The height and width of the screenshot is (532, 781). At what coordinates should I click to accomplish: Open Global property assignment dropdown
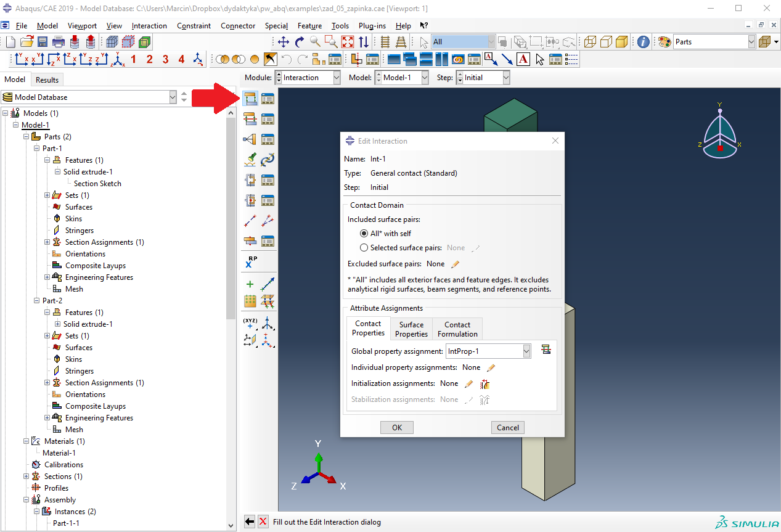pos(526,351)
